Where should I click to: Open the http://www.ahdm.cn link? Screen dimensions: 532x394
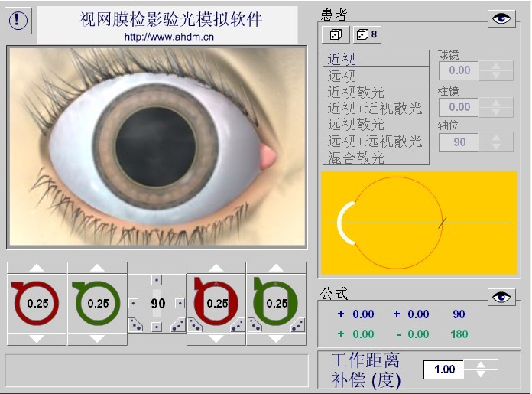(169, 37)
